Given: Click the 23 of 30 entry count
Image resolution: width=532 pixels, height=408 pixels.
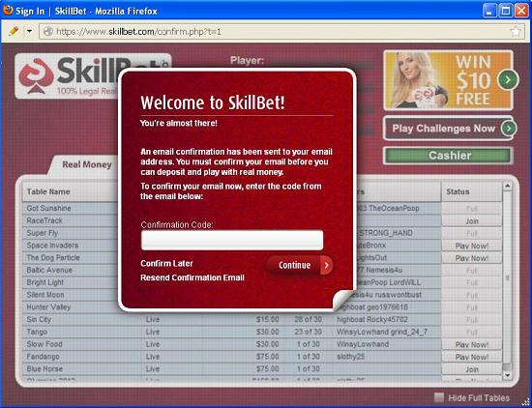Looking at the screenshot, I should [x=308, y=332].
